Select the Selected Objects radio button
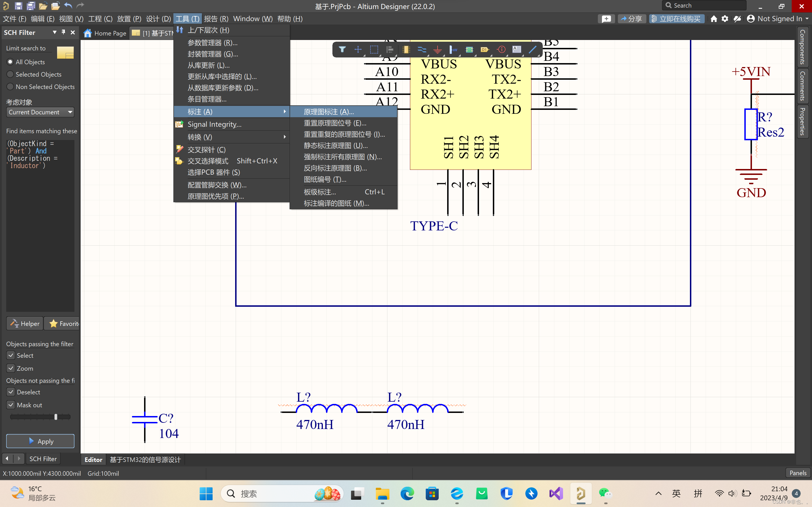The width and height of the screenshot is (812, 507). pos(10,74)
